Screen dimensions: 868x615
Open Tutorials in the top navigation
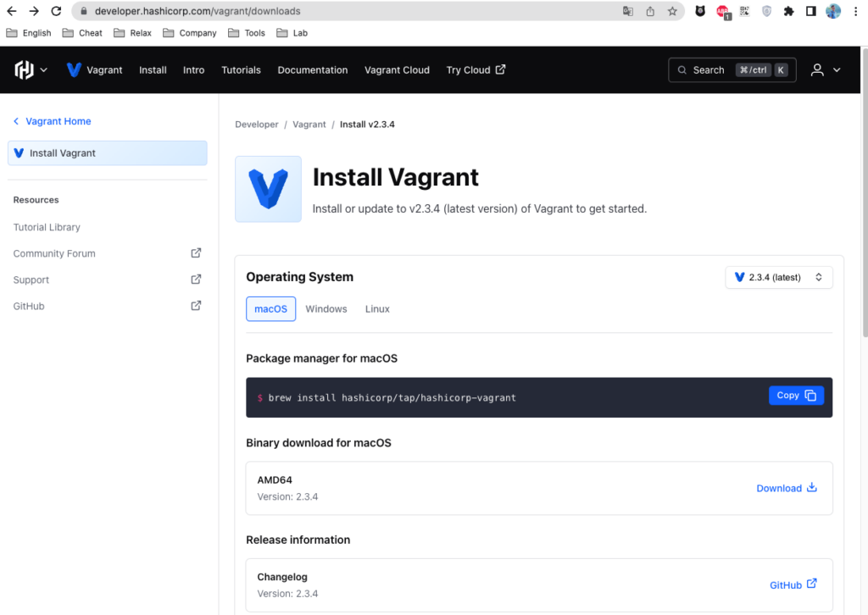click(241, 69)
